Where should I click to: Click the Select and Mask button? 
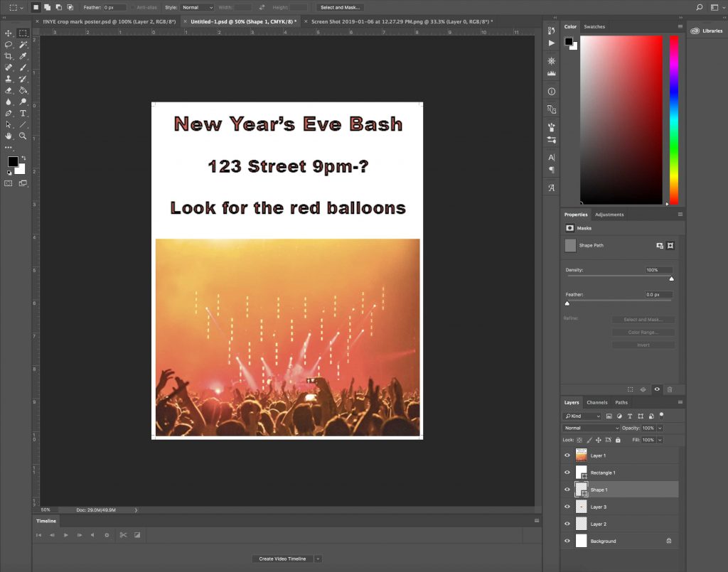click(341, 7)
